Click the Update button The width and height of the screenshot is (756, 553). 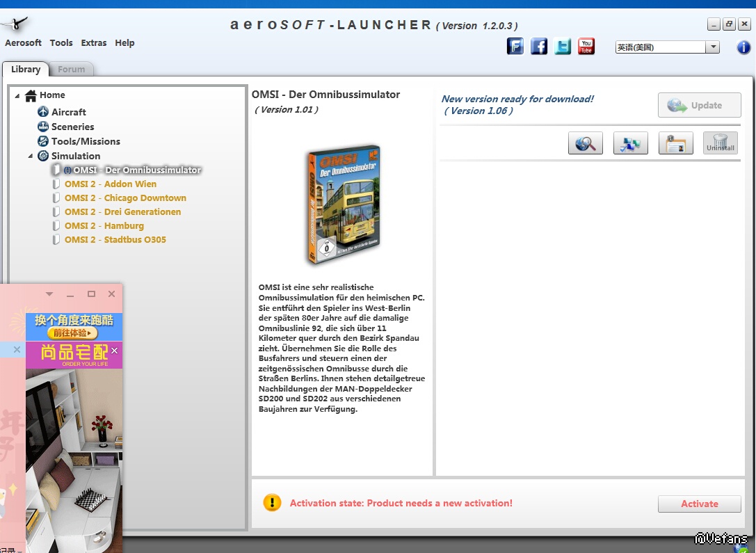tap(699, 105)
